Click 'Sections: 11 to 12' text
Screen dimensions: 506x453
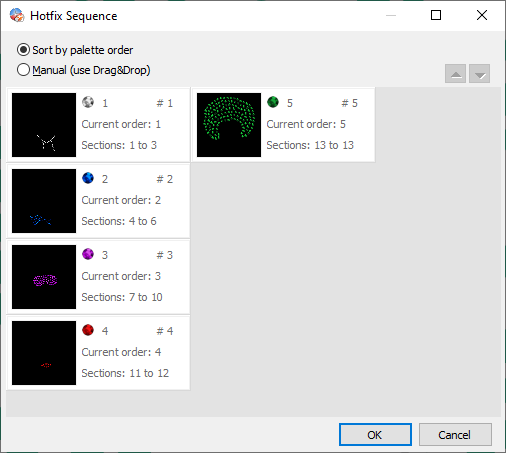pos(125,373)
